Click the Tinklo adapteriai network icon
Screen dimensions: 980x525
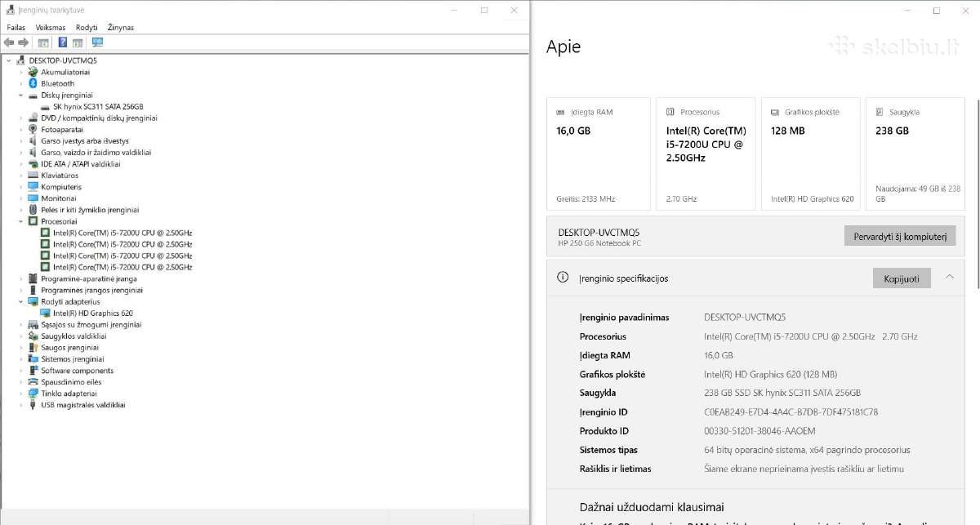[x=33, y=393]
